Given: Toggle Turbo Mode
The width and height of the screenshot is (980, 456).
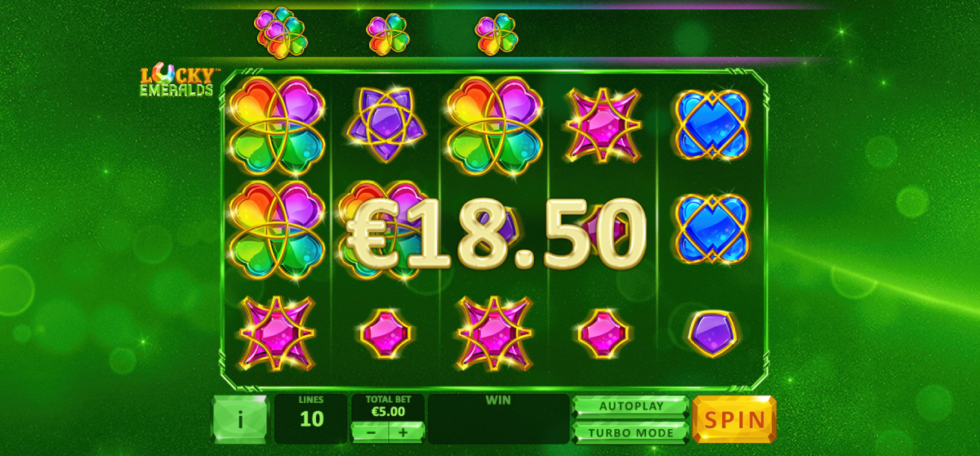Looking at the screenshot, I should 630,432.
